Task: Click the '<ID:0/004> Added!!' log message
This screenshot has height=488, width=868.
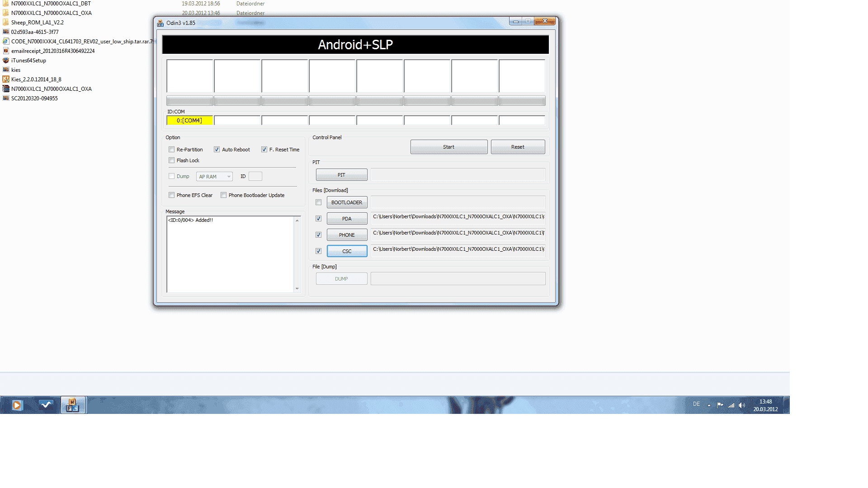Action: pos(190,220)
